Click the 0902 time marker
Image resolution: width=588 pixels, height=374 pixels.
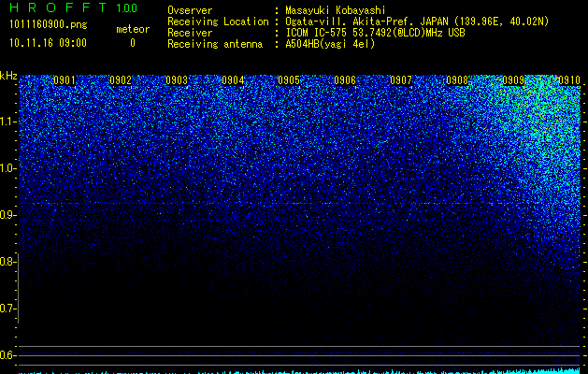click(x=121, y=80)
